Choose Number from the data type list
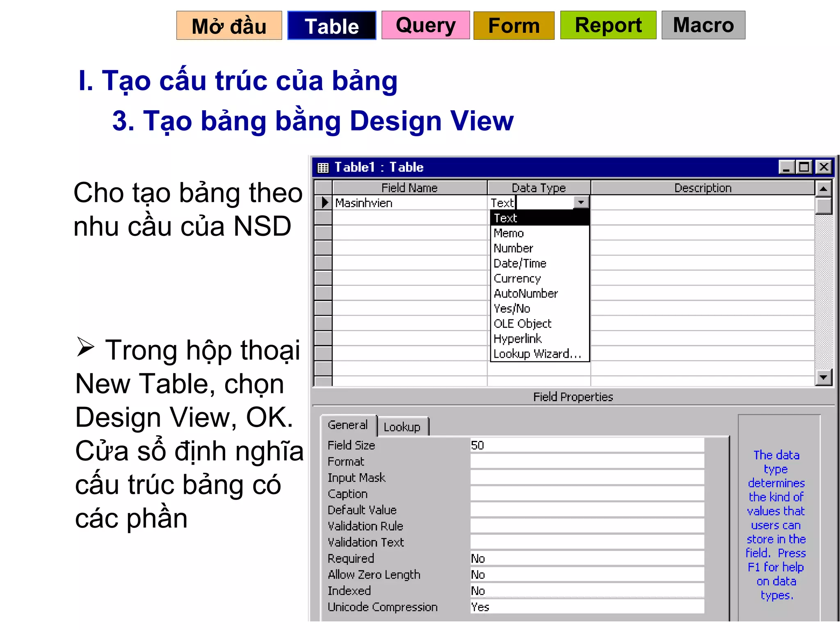Screen dimensions: 840x630 point(540,249)
